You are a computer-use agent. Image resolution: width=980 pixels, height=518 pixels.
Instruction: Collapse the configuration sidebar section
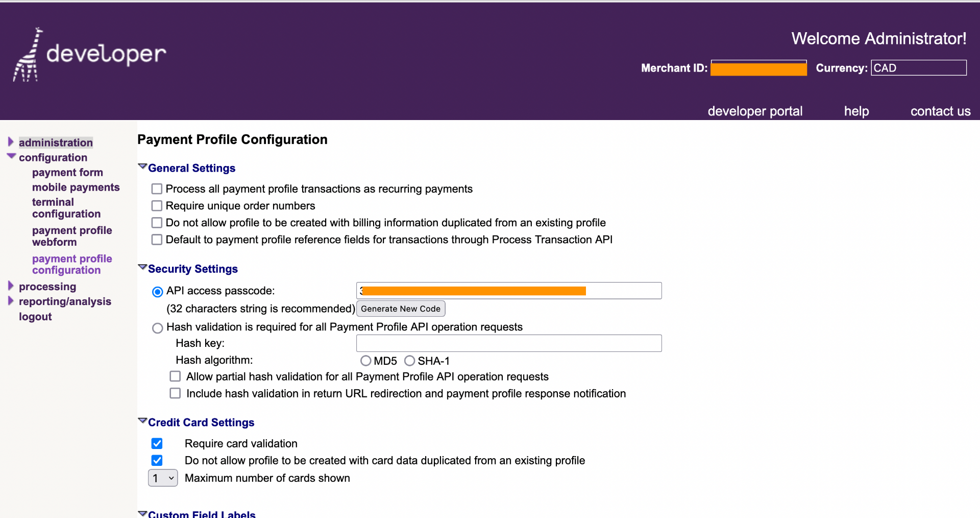pos(11,156)
